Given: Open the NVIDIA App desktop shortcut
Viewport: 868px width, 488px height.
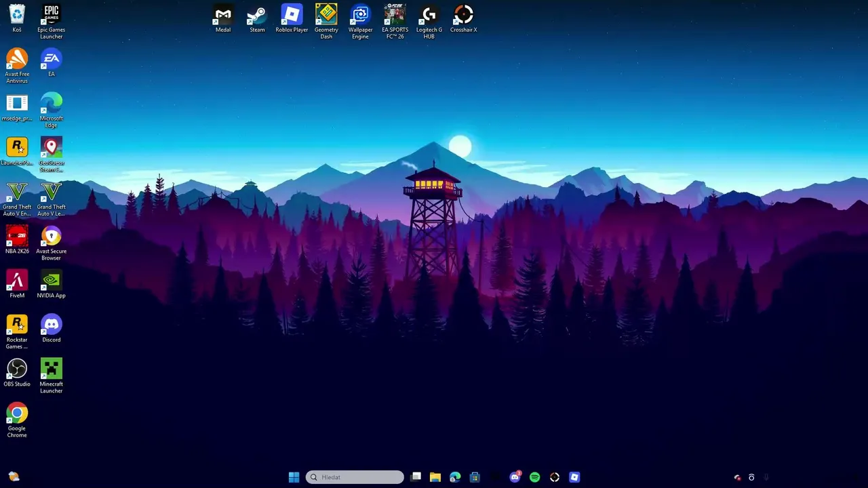Looking at the screenshot, I should (51, 285).
